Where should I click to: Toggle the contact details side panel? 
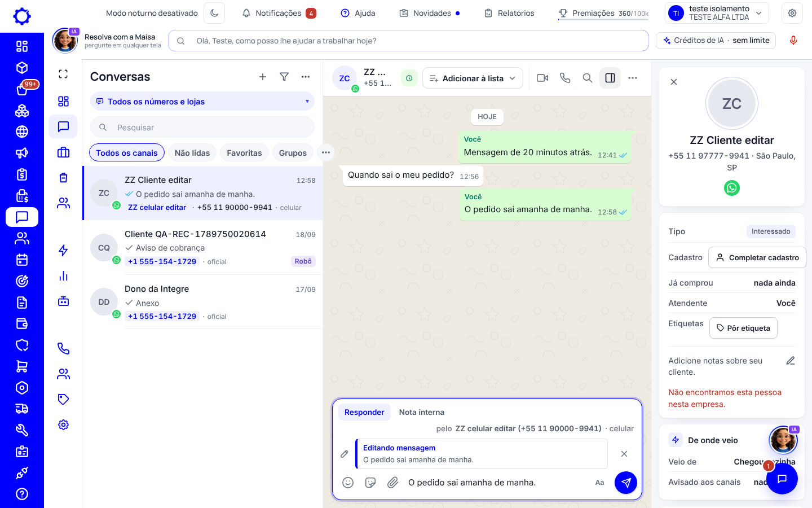coord(610,78)
